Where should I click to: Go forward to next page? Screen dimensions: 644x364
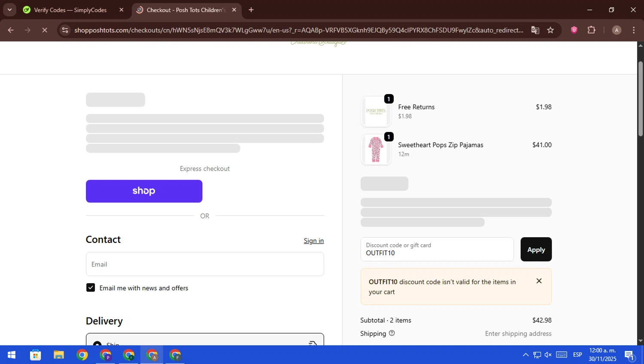[x=27, y=30]
